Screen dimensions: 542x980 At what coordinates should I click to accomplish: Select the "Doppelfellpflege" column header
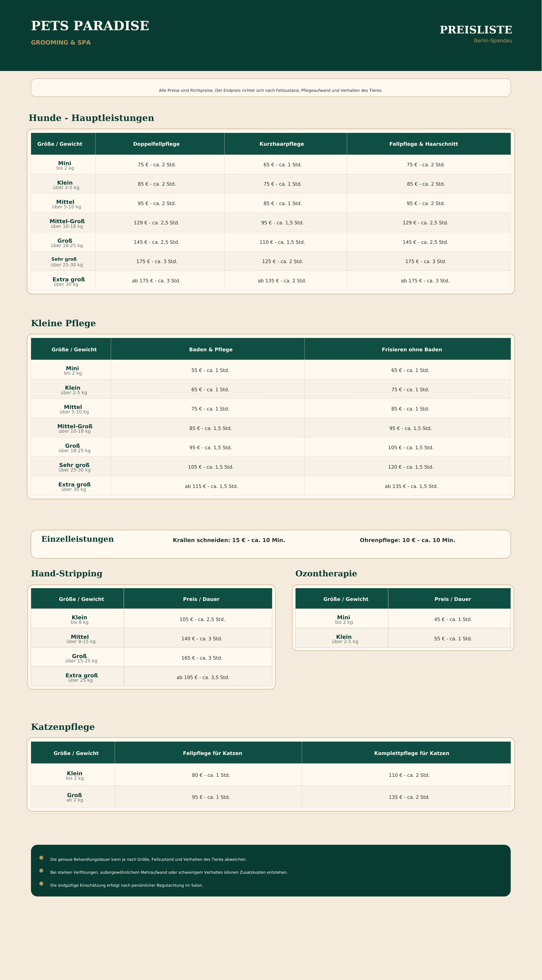coord(156,144)
